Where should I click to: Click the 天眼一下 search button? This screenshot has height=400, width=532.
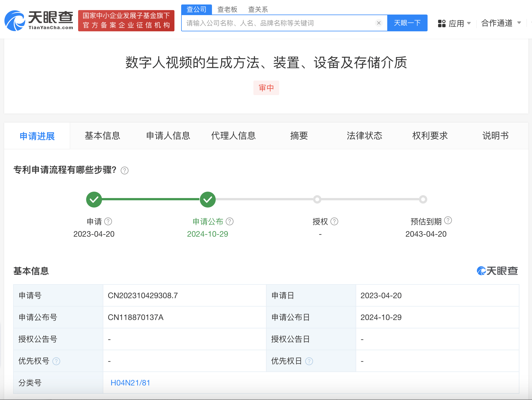coord(407,23)
